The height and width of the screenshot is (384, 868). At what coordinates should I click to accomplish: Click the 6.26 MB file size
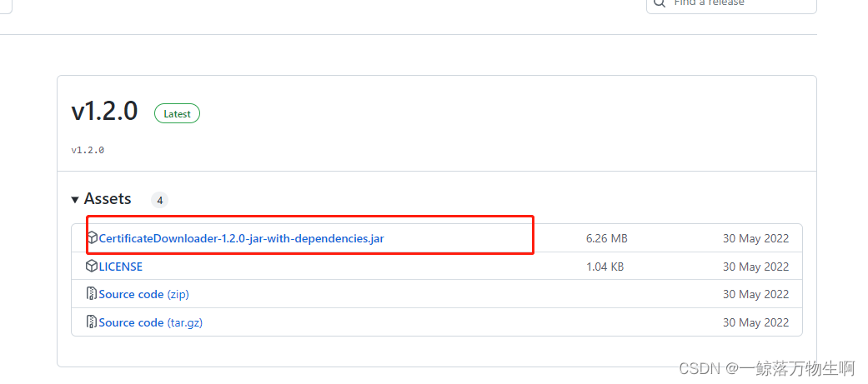coord(607,239)
